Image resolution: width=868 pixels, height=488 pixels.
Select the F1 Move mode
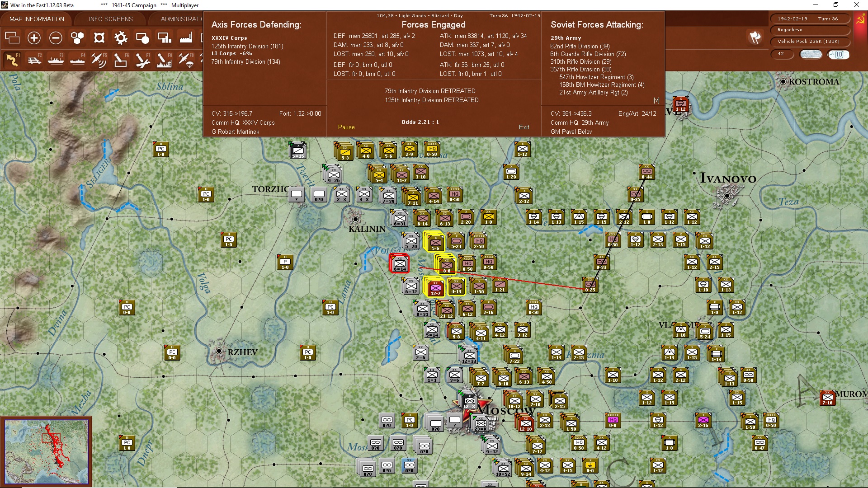[12, 60]
